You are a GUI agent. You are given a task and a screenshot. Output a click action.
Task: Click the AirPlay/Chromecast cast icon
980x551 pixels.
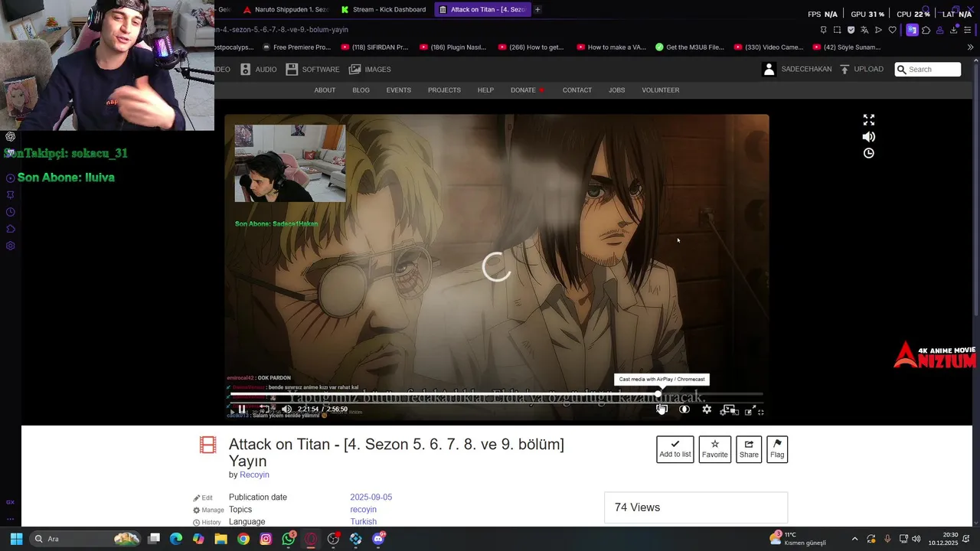click(x=662, y=409)
